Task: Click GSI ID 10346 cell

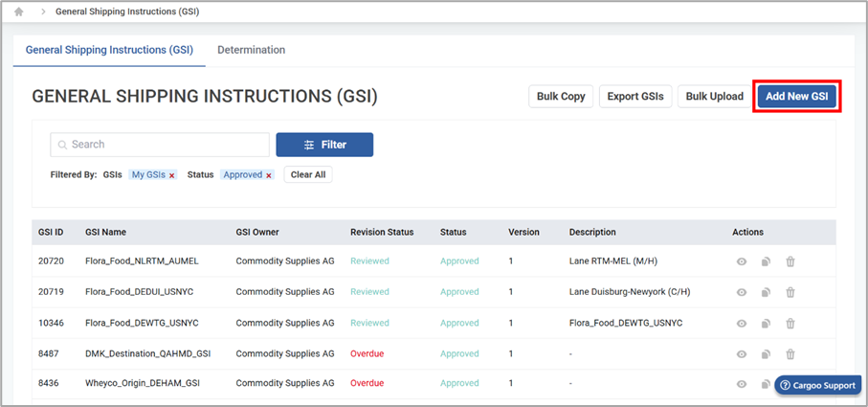Action: [x=49, y=323]
